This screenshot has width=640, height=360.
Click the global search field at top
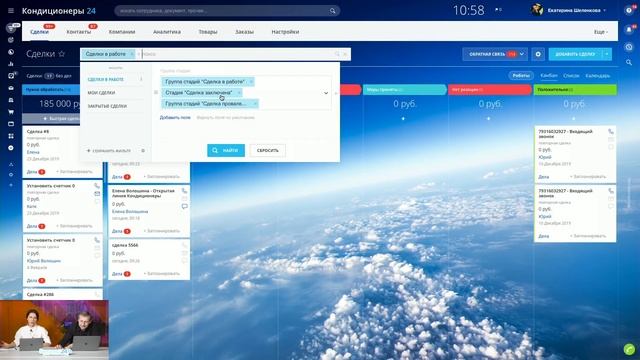click(x=227, y=11)
